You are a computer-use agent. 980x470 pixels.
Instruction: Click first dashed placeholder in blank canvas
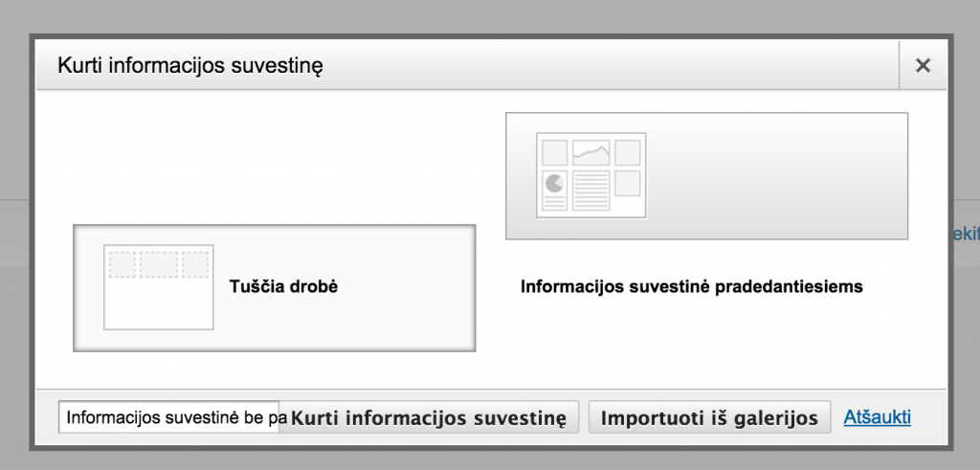click(122, 264)
